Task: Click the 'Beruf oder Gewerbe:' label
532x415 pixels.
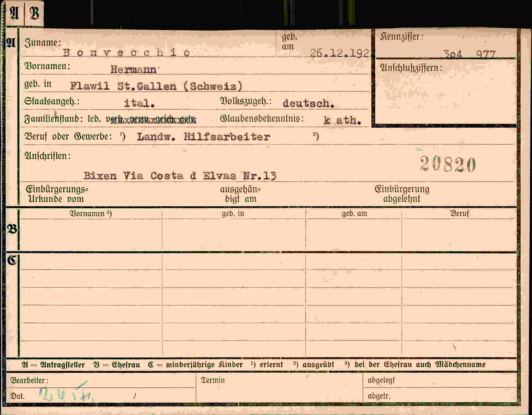Action: (68, 136)
